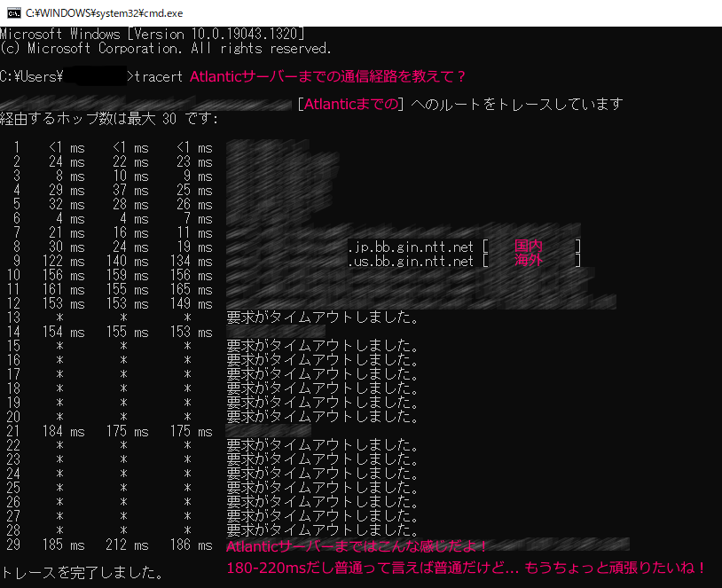This screenshot has height=588, width=722.
Task: Click the トレースを完了しました message
Action: click(x=82, y=573)
